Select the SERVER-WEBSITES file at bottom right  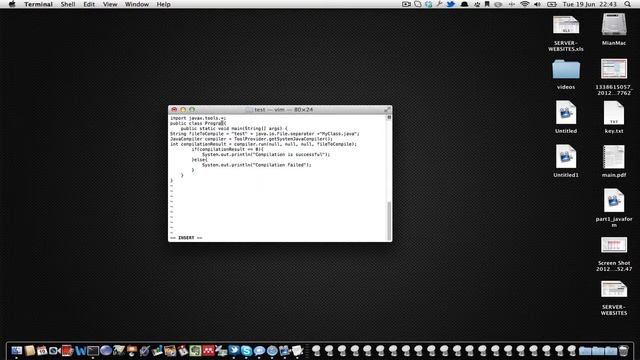[614, 298]
